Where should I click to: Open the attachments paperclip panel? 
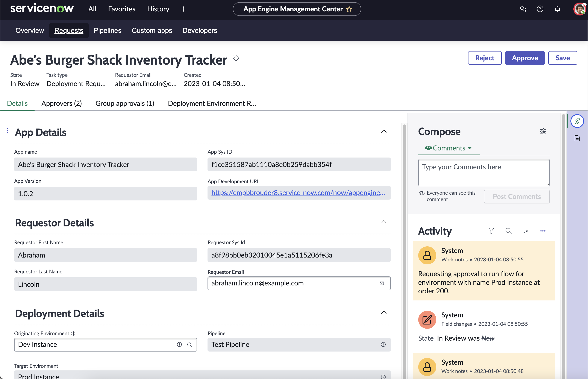tap(577, 121)
